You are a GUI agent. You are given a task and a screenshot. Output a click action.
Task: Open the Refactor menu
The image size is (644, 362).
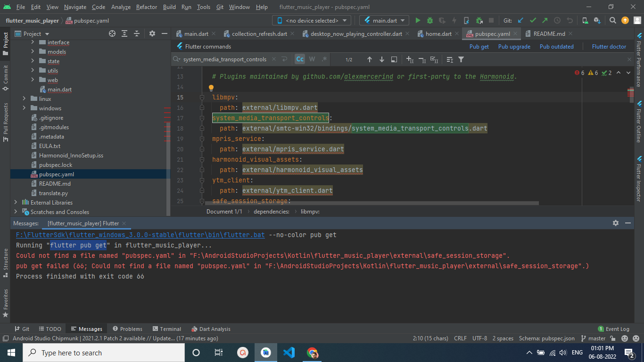point(146,7)
